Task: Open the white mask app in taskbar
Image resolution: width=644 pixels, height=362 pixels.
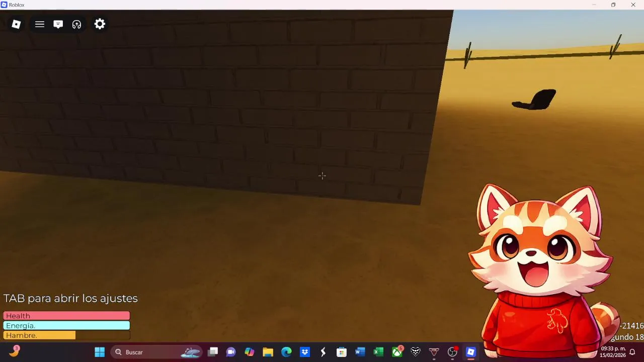Action: (x=416, y=352)
